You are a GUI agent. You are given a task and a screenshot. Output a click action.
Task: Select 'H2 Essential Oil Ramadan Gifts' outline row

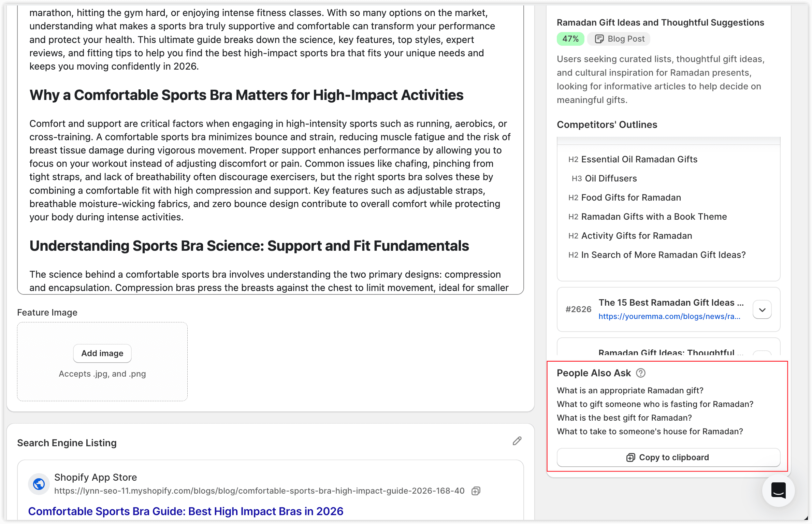pos(633,159)
